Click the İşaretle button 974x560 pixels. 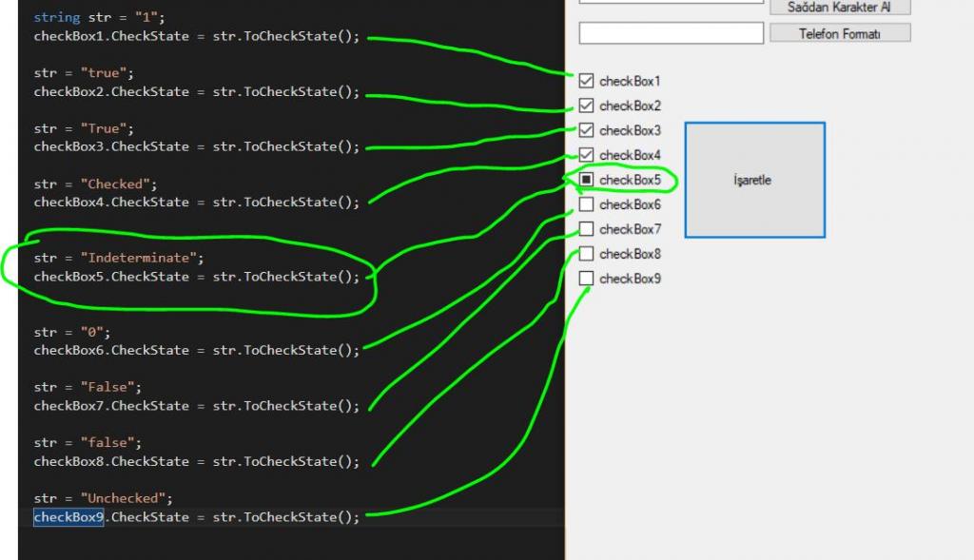pos(754,180)
